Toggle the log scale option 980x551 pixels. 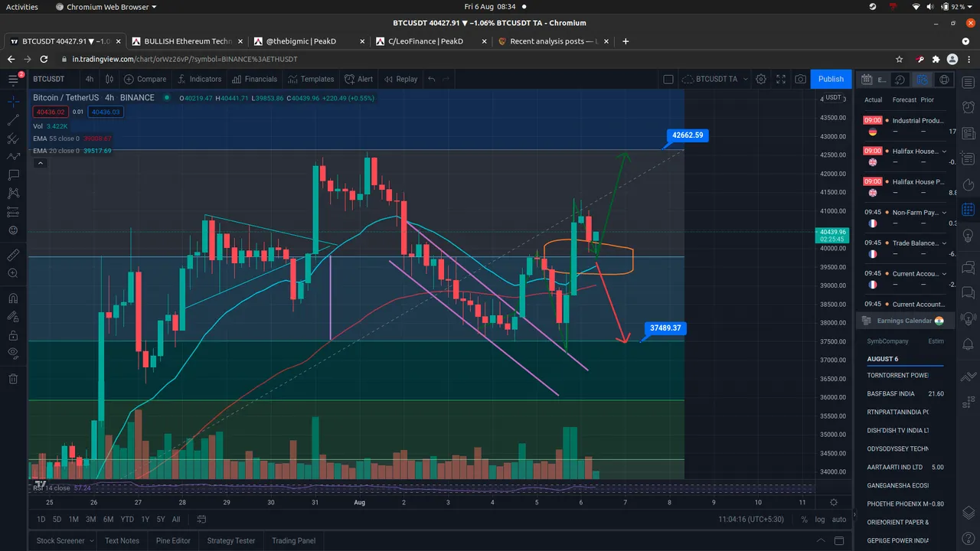click(x=821, y=520)
